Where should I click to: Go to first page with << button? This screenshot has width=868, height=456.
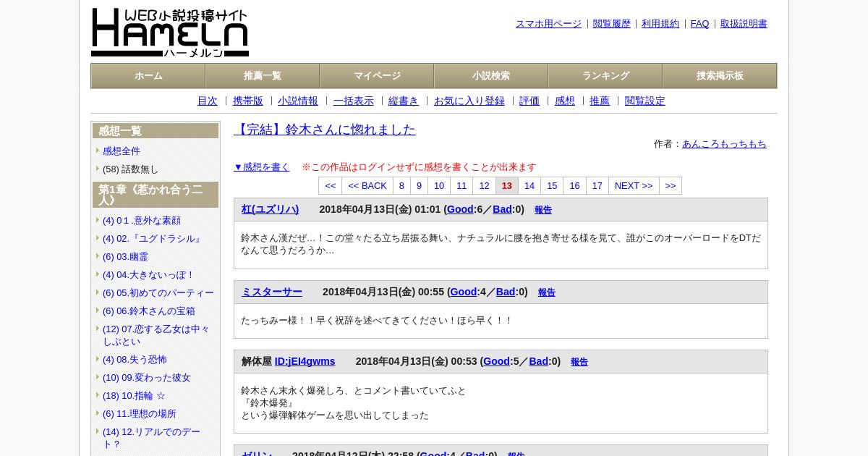click(x=331, y=186)
